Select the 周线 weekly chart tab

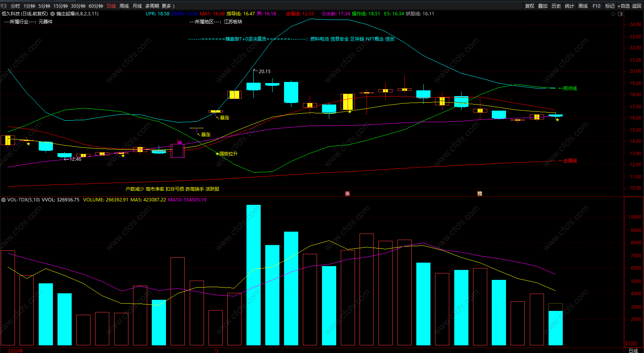[x=124, y=6]
